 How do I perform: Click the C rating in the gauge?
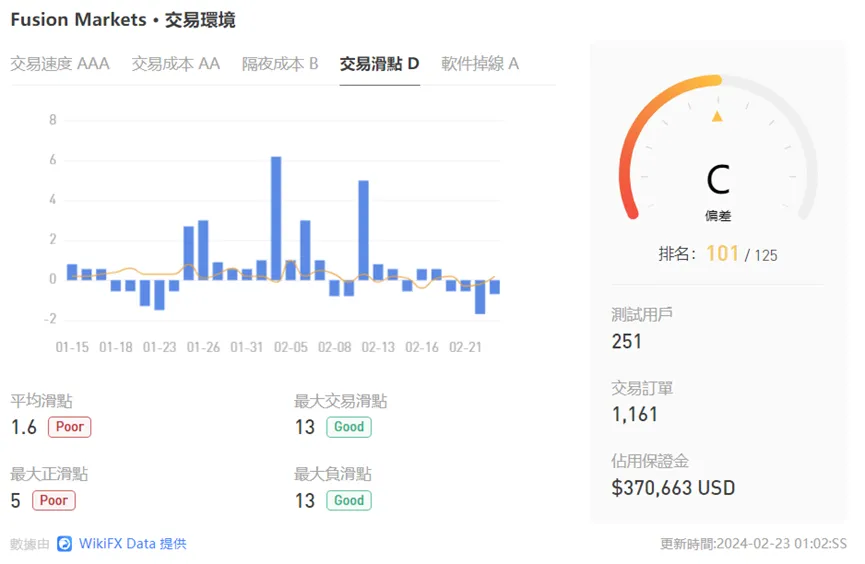[x=718, y=180]
